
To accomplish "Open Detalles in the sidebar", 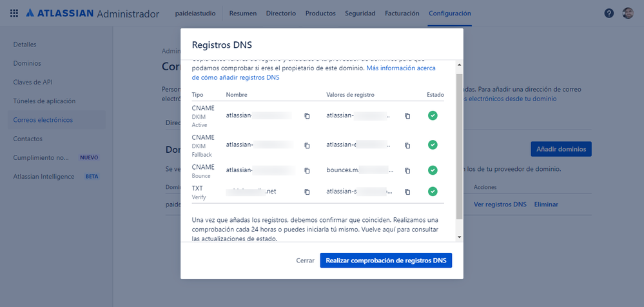I will (x=24, y=45).
